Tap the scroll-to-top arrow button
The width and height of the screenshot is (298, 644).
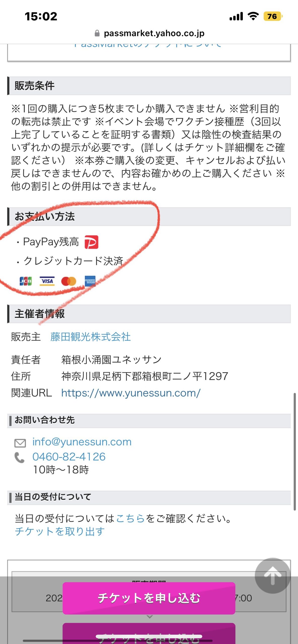(273, 576)
